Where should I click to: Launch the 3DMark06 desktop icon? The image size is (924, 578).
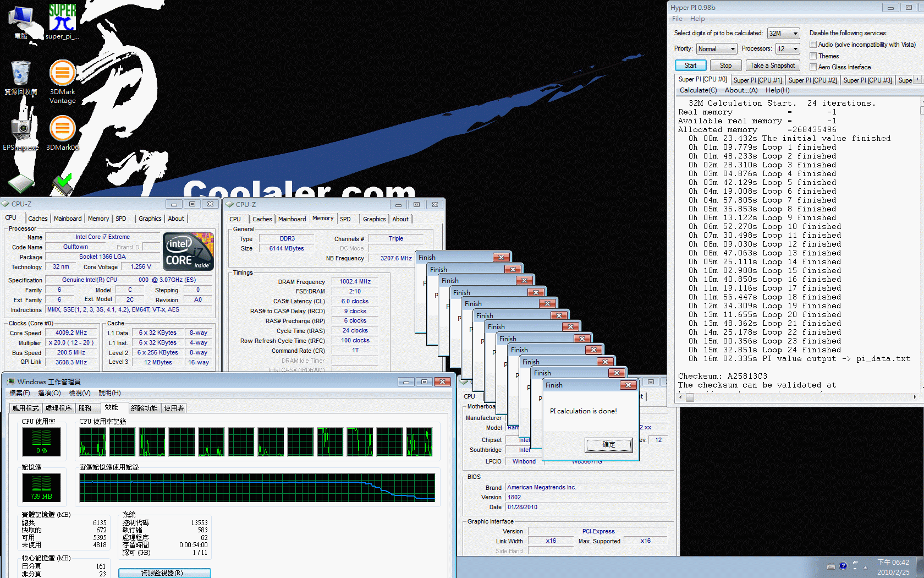point(62,133)
